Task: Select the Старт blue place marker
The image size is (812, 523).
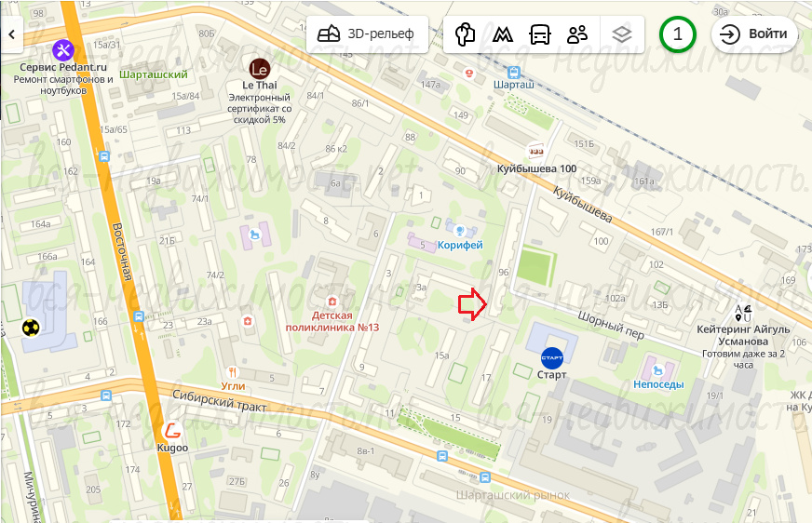Action: pos(552,358)
